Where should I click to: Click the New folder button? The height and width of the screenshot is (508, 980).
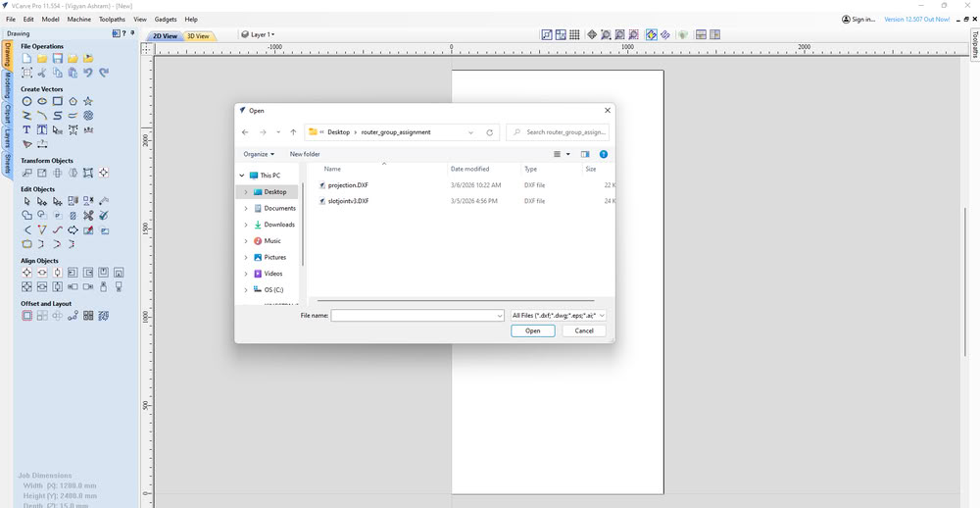(305, 154)
